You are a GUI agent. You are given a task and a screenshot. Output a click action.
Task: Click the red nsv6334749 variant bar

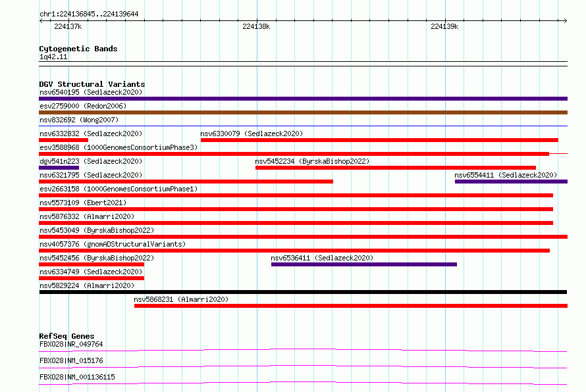(x=92, y=278)
